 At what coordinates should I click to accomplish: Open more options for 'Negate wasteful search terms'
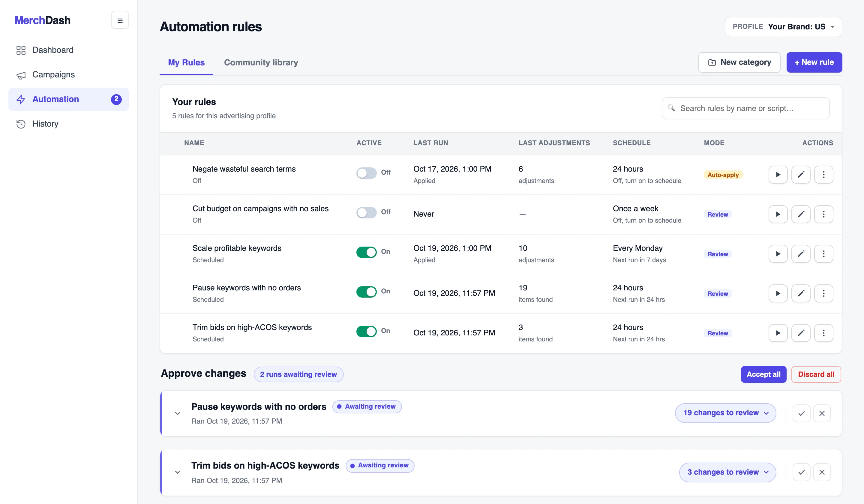[x=823, y=175]
